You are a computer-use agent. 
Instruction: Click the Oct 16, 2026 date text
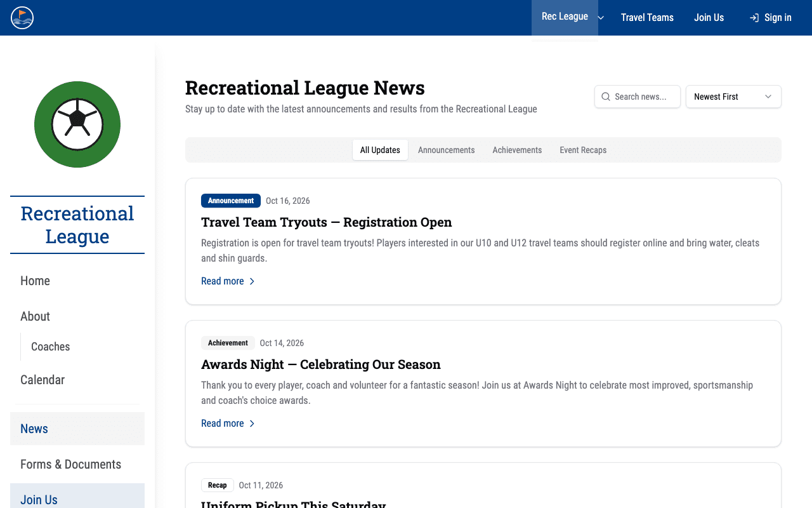click(x=288, y=201)
